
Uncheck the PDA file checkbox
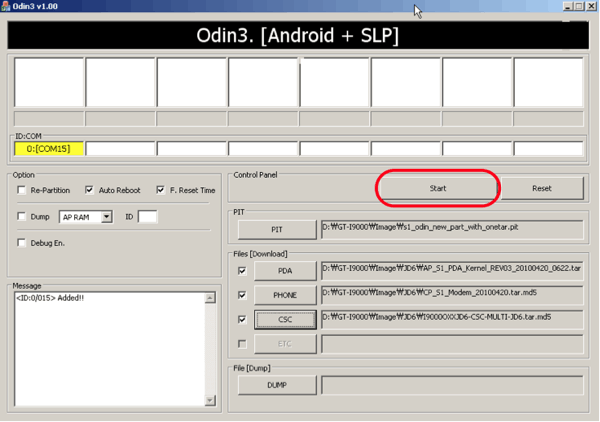(x=242, y=271)
